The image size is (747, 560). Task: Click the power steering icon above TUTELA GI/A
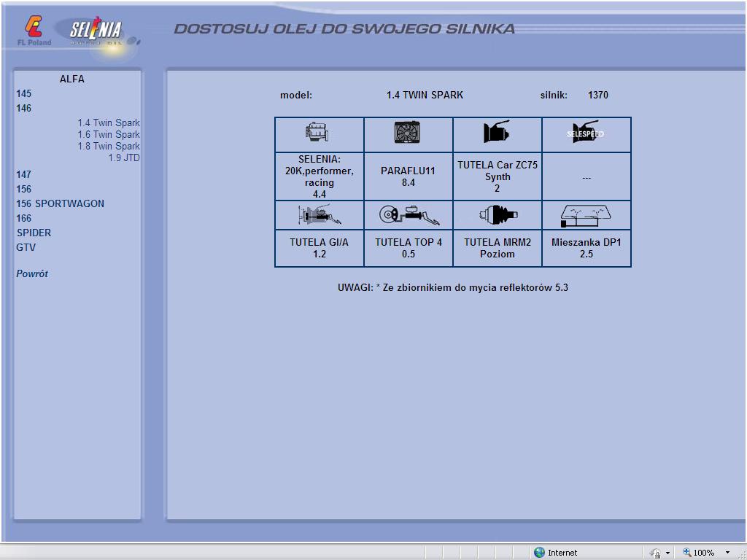coord(319,215)
